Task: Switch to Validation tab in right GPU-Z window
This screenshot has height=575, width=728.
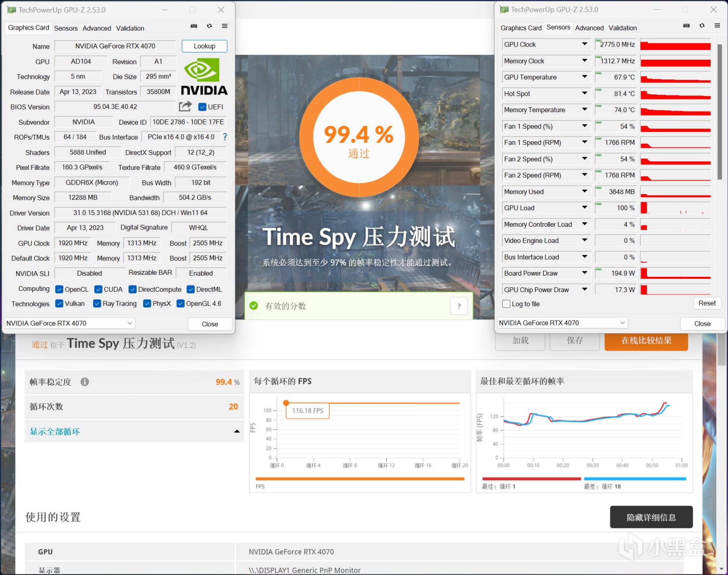Action: (x=623, y=28)
